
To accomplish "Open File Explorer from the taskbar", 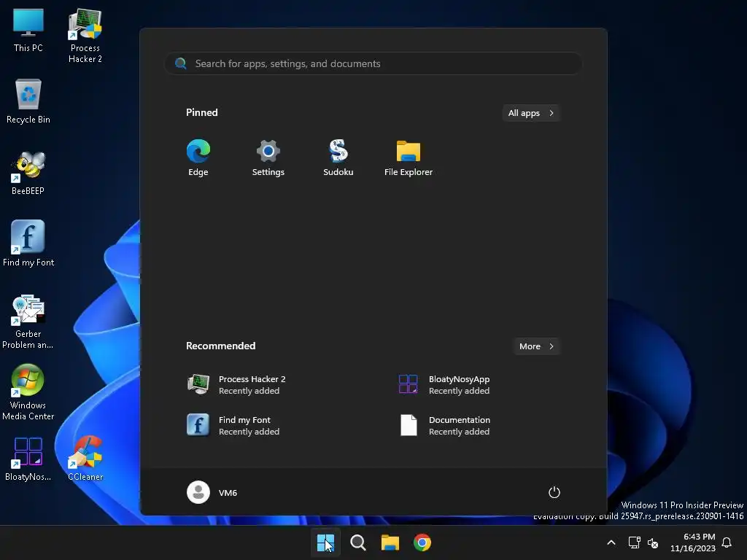I will (x=390, y=542).
